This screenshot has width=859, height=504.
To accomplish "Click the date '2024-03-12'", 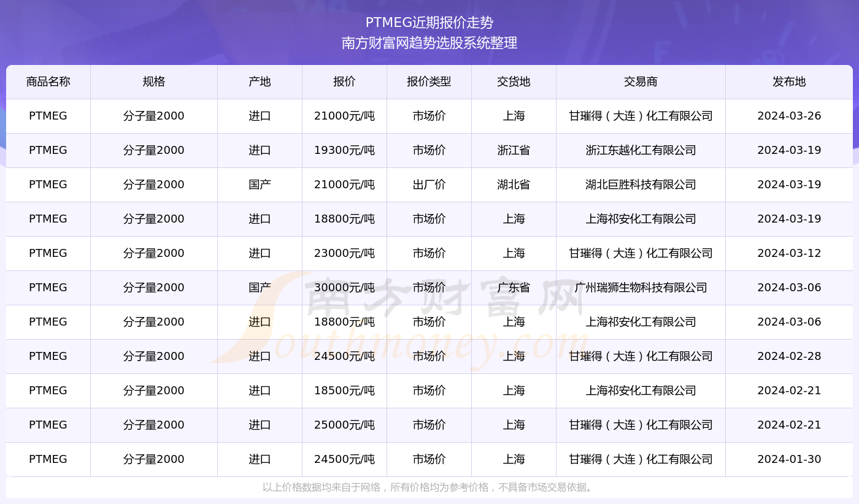I will pyautogui.click(x=789, y=253).
